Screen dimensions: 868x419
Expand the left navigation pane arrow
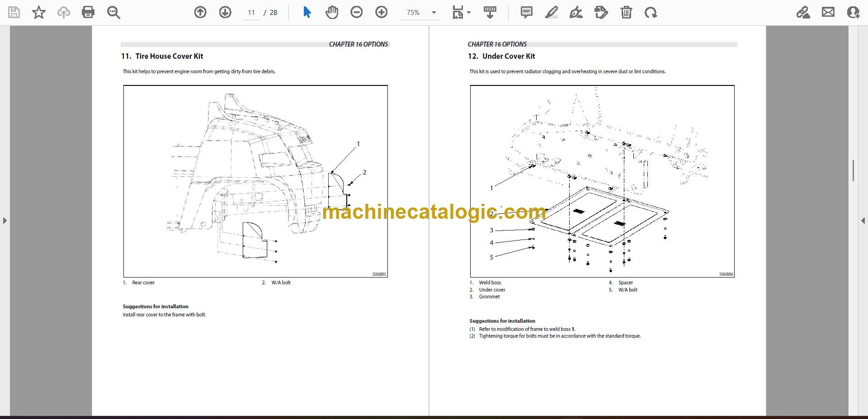(x=5, y=221)
